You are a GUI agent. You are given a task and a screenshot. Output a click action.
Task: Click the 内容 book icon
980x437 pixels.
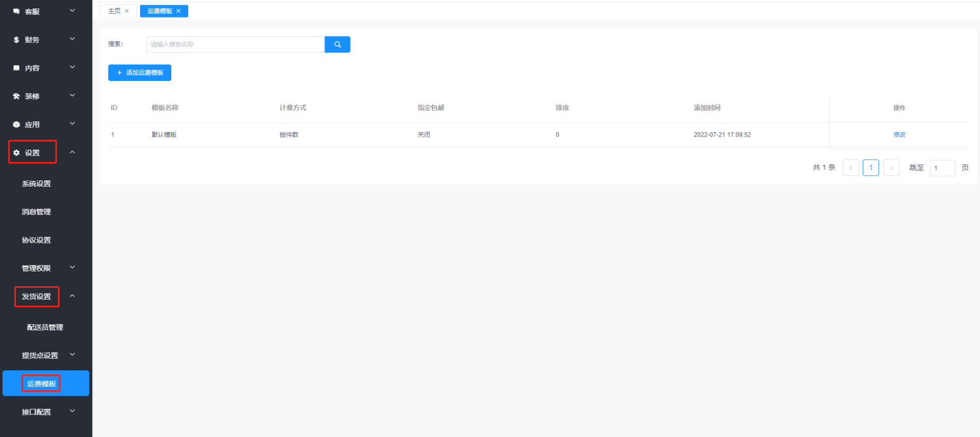[16, 68]
